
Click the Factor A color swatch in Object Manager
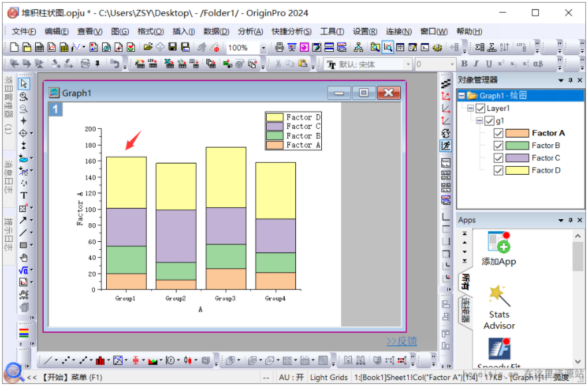[517, 134]
